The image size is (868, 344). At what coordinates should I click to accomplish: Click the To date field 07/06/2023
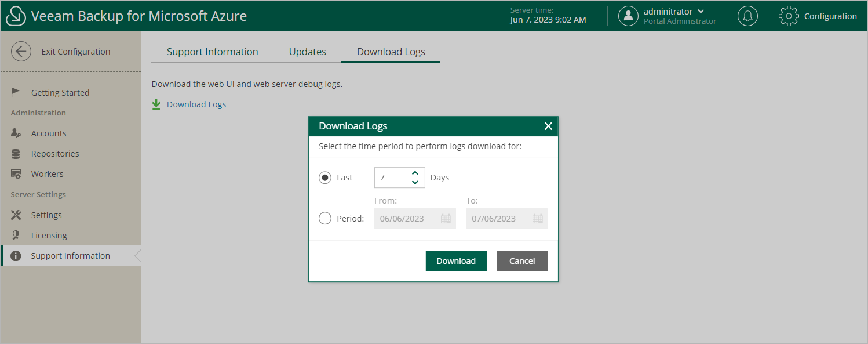click(x=506, y=219)
